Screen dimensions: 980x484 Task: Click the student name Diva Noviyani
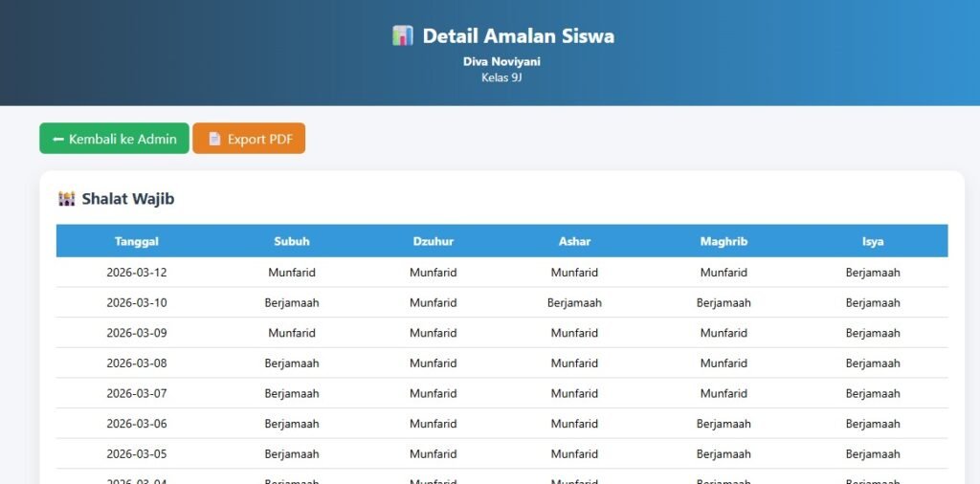(x=502, y=61)
